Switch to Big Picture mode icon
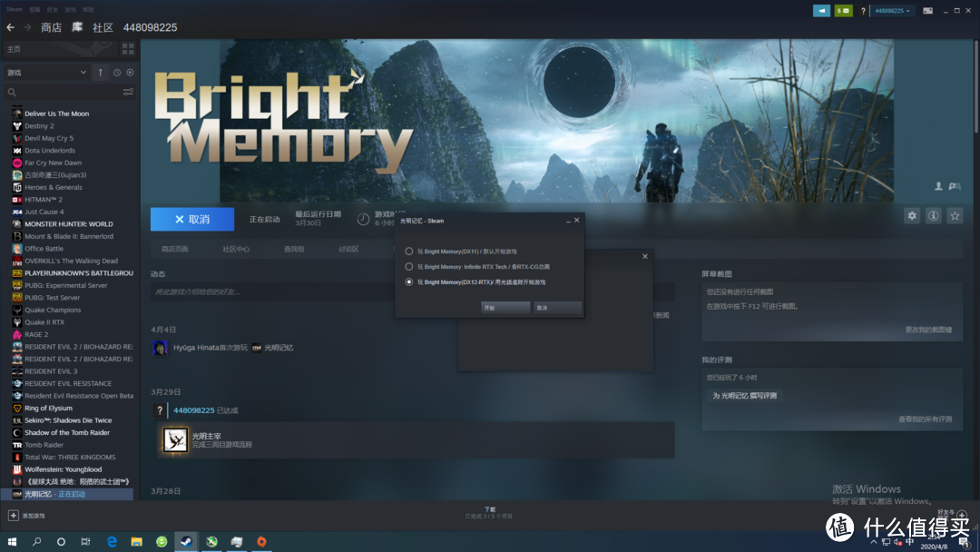The width and height of the screenshot is (980, 552). tap(928, 11)
